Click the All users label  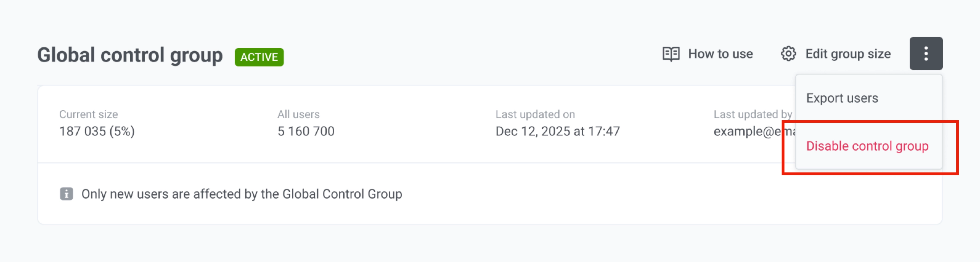pyautogui.click(x=298, y=114)
